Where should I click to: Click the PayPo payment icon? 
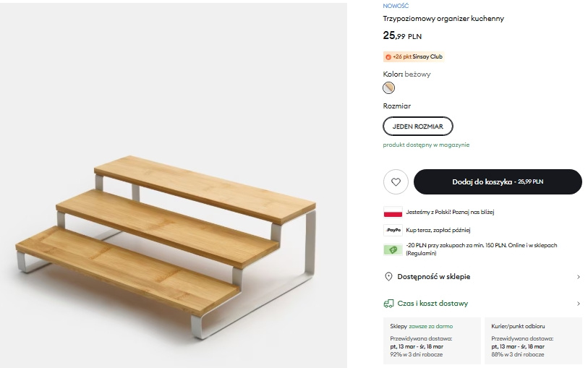393,230
